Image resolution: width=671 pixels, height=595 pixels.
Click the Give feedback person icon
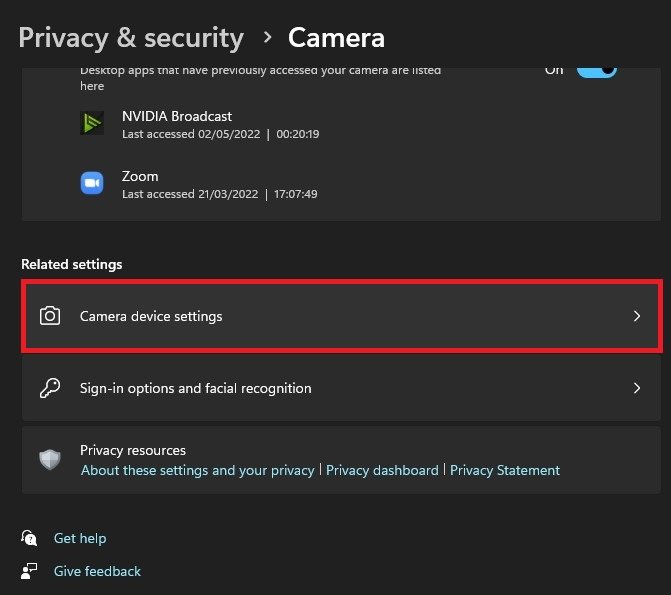point(30,571)
